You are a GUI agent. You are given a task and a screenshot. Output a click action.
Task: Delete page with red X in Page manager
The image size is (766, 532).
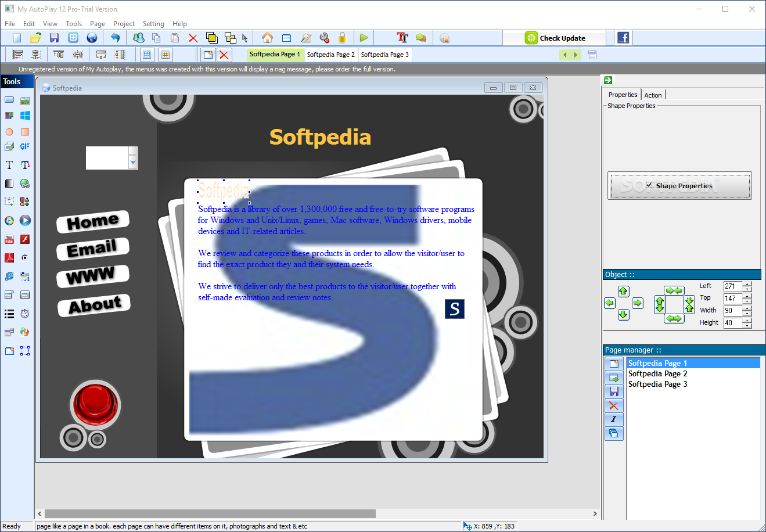point(614,405)
